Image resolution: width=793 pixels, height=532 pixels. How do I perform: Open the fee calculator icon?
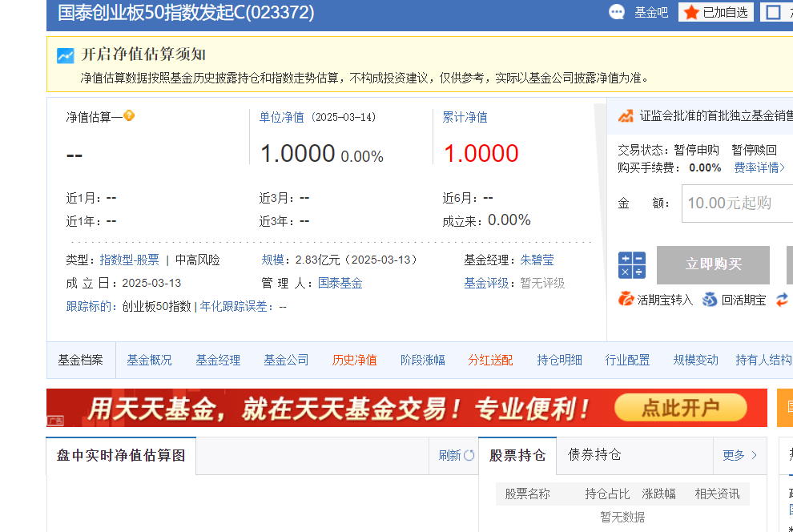(x=632, y=265)
